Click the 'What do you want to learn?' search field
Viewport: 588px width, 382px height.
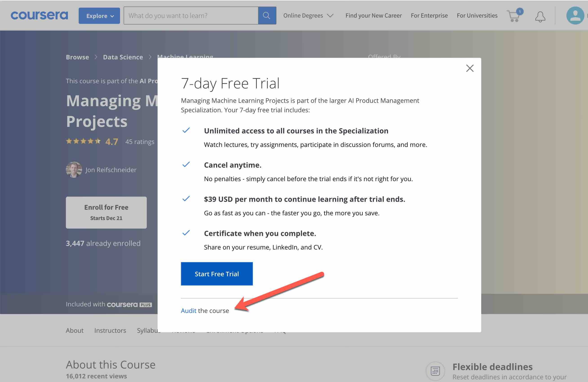point(191,16)
